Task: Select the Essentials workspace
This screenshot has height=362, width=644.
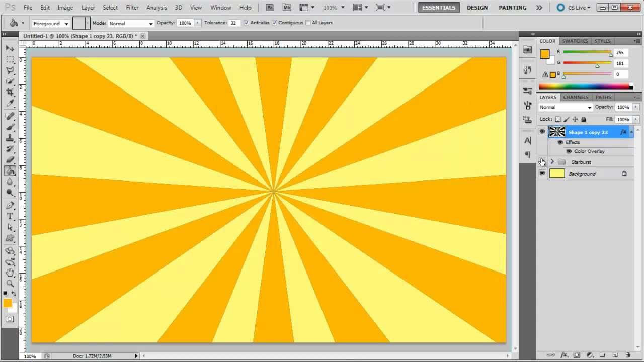Action: [439, 8]
